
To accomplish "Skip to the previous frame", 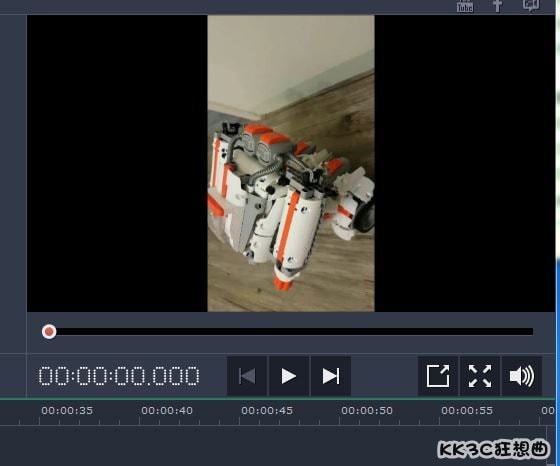I will click(247, 376).
